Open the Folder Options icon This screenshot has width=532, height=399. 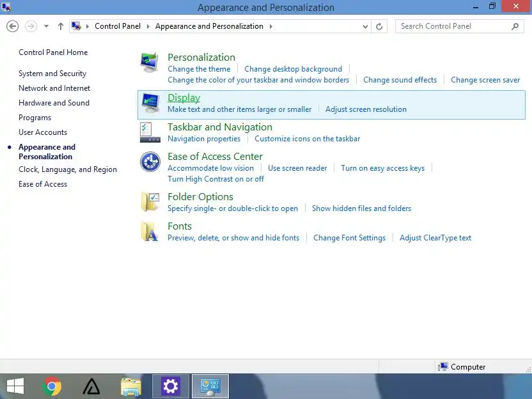coord(150,202)
